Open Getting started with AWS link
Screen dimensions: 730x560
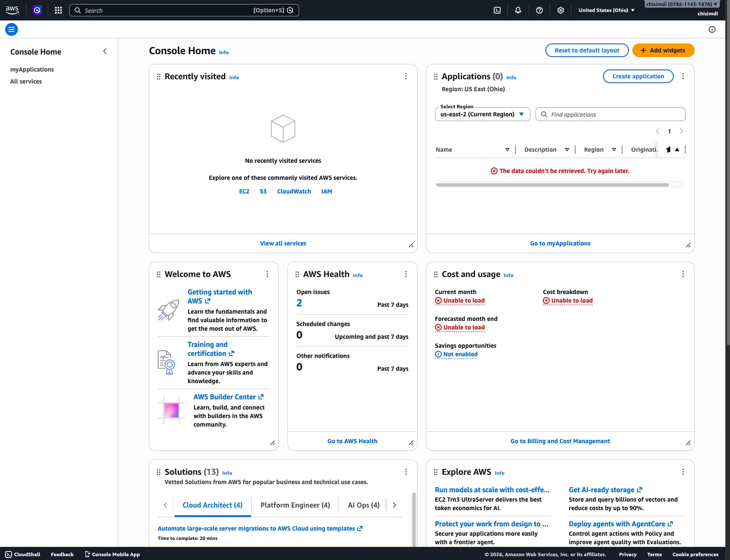click(x=220, y=296)
